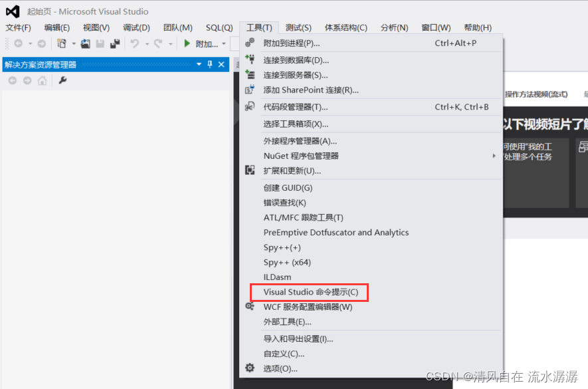Open the 调试(D) menu
Viewport: 588px width, 389px height.
click(x=136, y=28)
